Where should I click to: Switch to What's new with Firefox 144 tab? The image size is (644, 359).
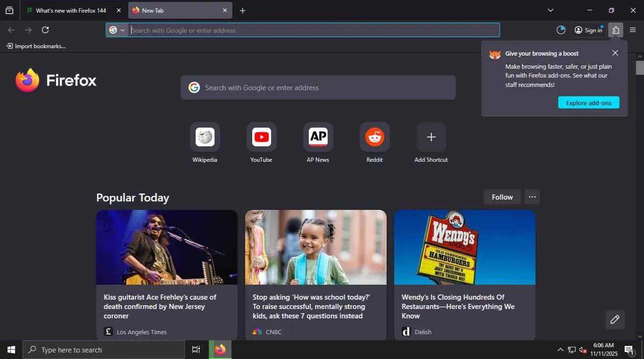coord(71,10)
